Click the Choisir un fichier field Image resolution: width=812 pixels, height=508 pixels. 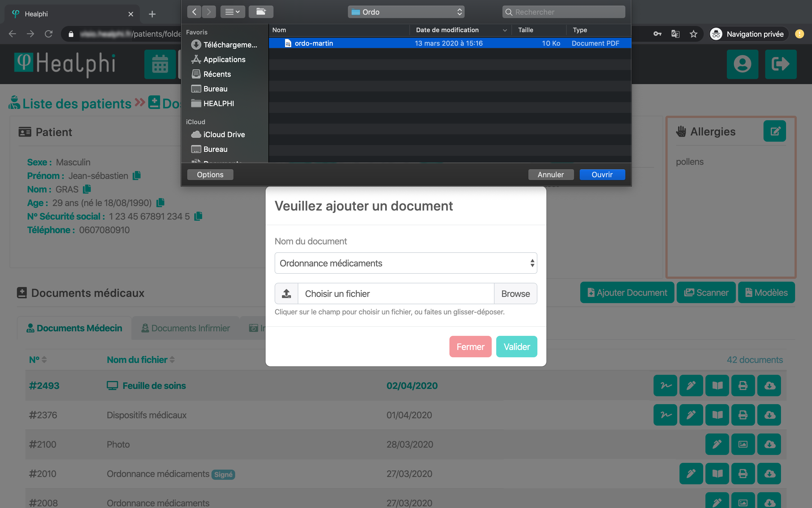(396, 293)
